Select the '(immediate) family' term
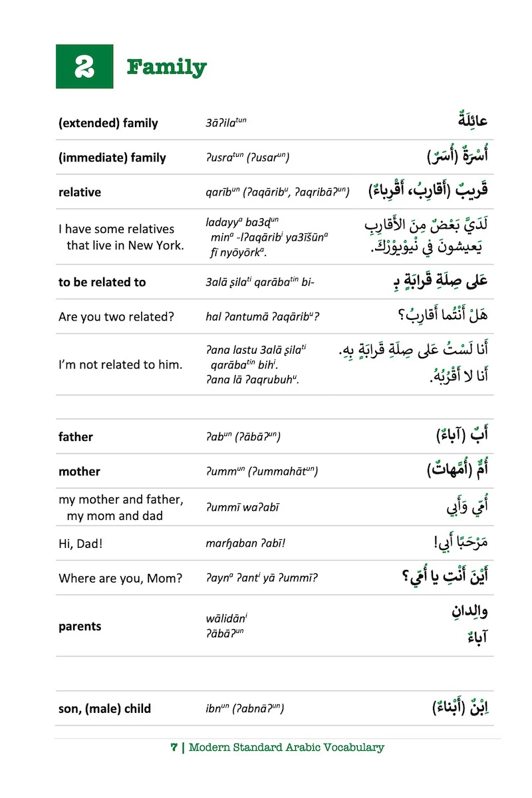 [112, 158]
